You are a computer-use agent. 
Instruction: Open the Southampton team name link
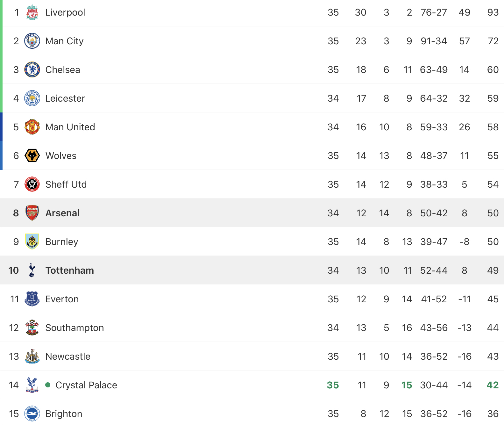point(75,328)
